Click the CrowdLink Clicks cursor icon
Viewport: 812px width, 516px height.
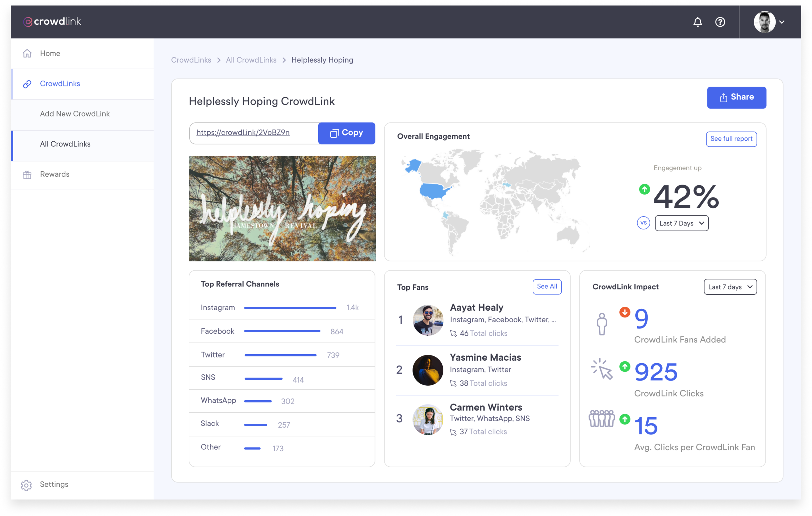coord(602,369)
